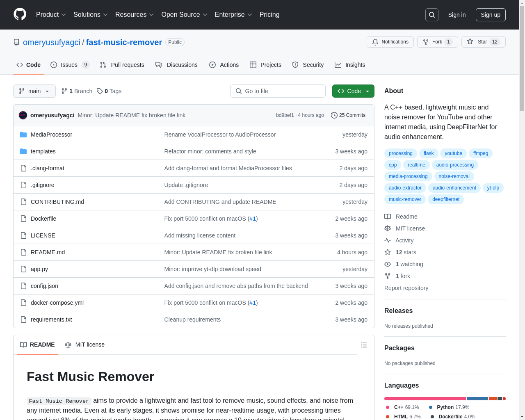Switch to the MIT license README tab
Image resolution: width=525 pixels, height=420 pixels.
[85, 345]
